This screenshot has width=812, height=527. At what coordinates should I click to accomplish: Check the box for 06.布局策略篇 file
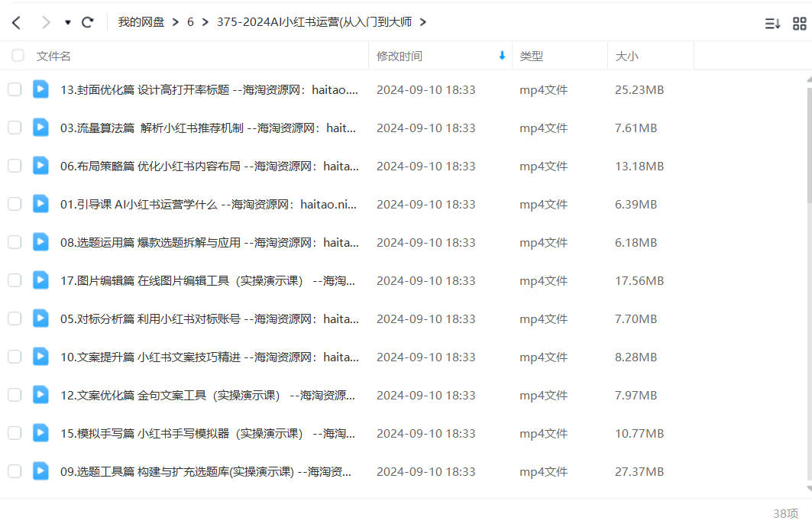coord(15,166)
